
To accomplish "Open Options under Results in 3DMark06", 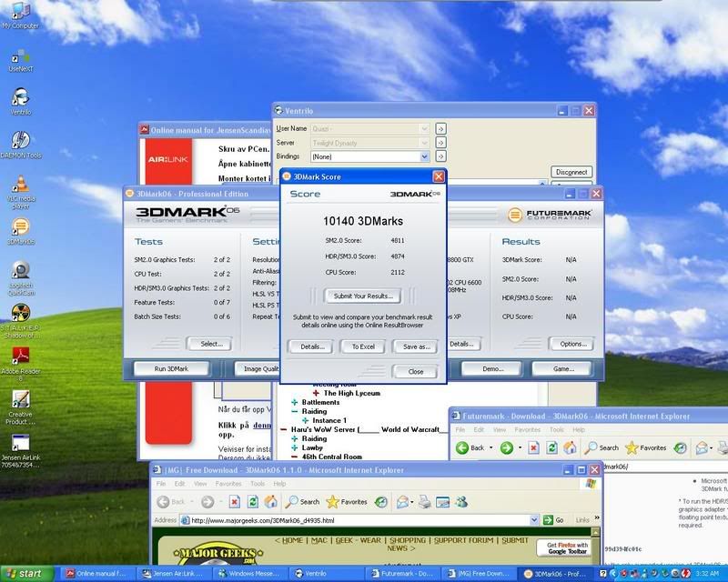I will point(573,344).
